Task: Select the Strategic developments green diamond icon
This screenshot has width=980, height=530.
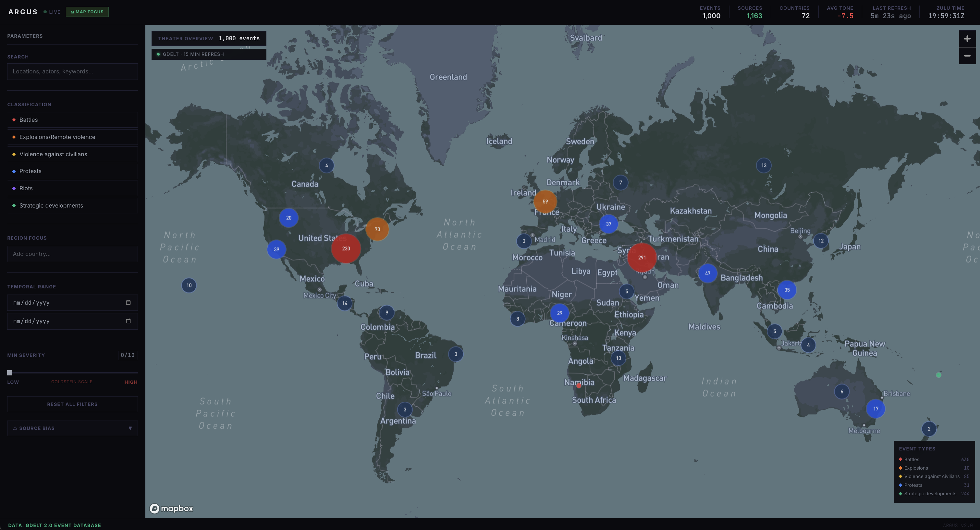Action: tap(14, 205)
